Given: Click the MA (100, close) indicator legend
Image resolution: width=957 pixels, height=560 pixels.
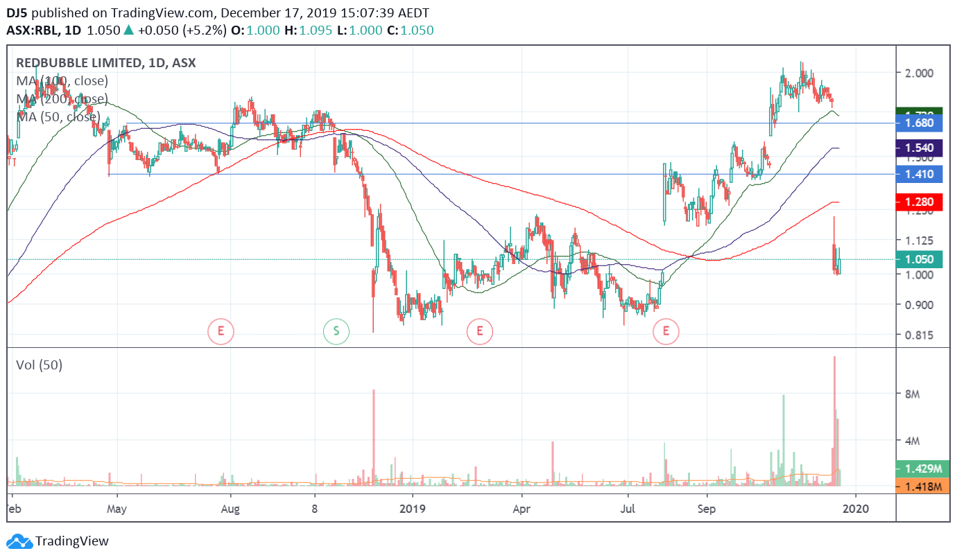Looking at the screenshot, I should pos(62,80).
